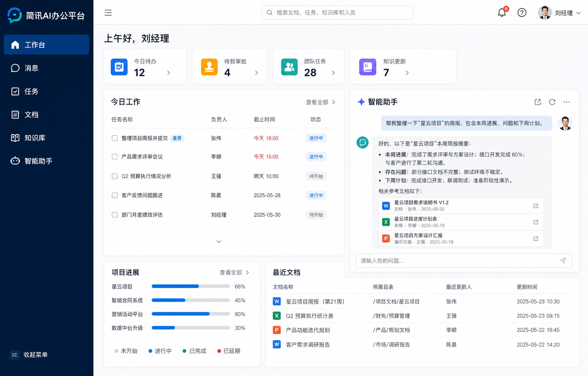Open the notifications bell
This screenshot has height=376, width=588.
pos(502,12)
